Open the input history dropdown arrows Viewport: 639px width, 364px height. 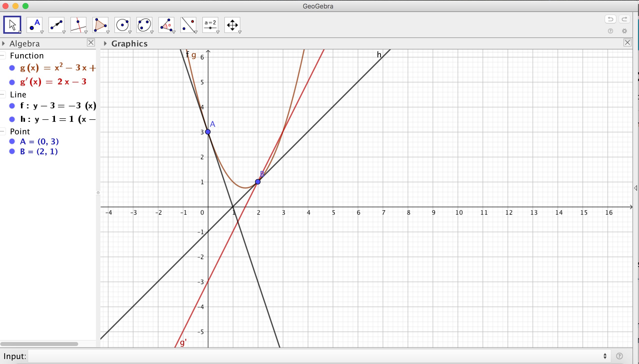(605, 356)
